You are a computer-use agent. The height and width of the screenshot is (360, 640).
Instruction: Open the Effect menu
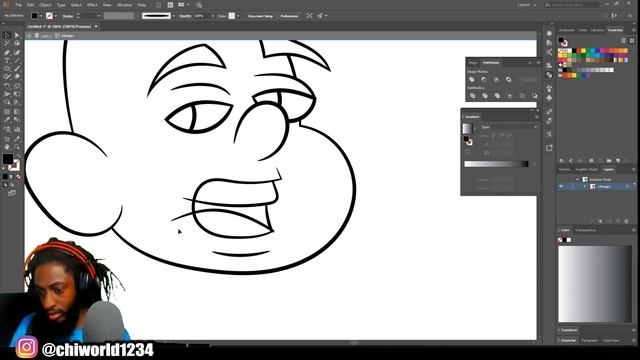[x=92, y=5]
